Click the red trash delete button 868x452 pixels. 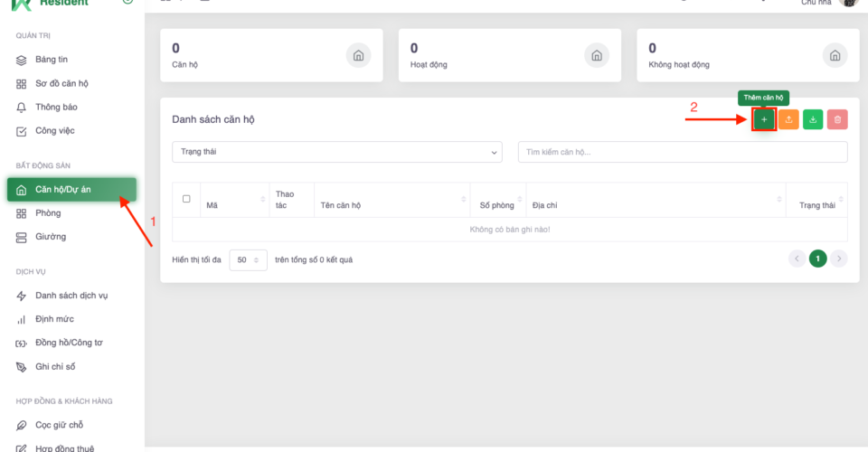coord(837,119)
